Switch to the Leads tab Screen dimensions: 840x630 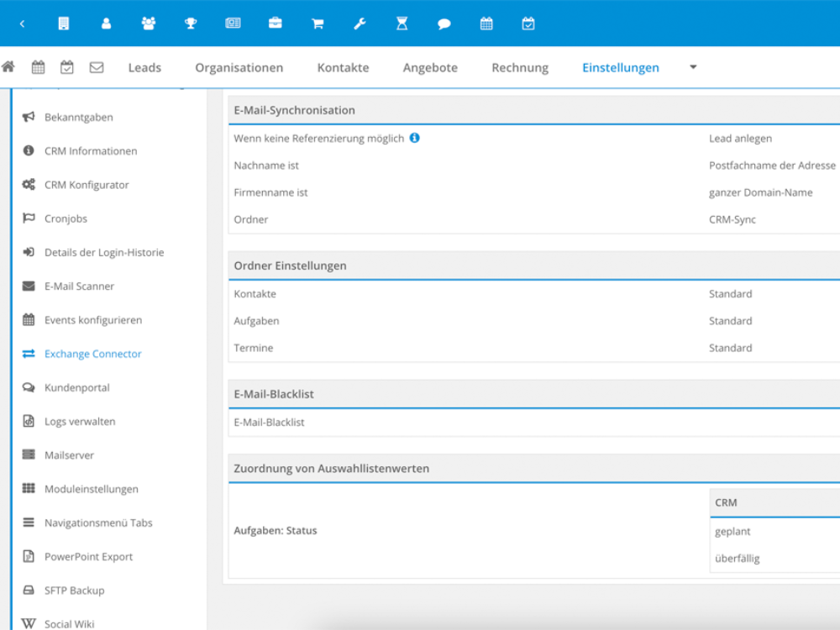144,68
